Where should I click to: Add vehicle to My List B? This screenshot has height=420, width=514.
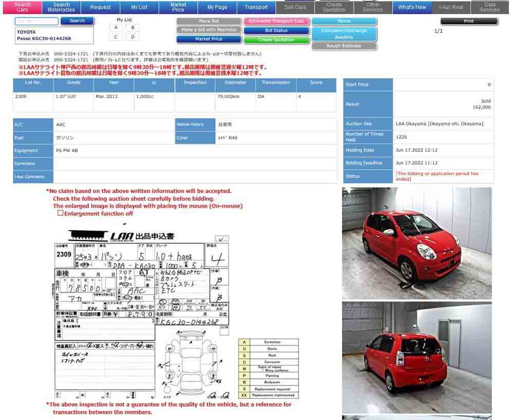pos(133,28)
